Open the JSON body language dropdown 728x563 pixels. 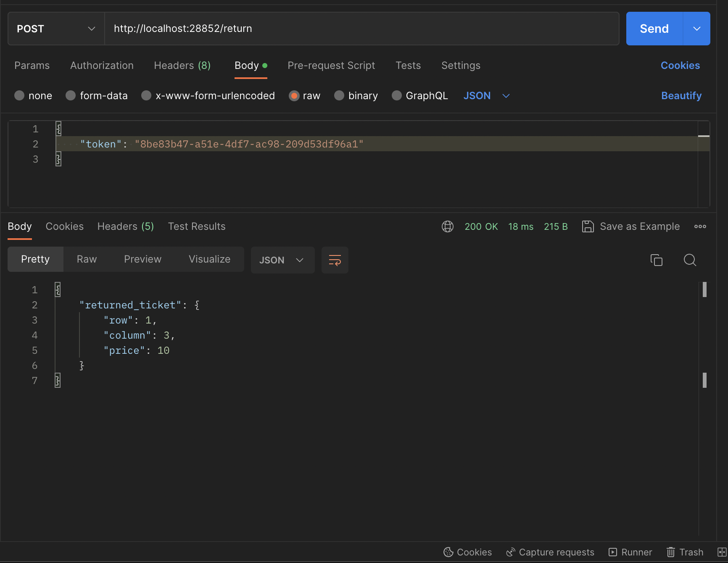tap(486, 95)
